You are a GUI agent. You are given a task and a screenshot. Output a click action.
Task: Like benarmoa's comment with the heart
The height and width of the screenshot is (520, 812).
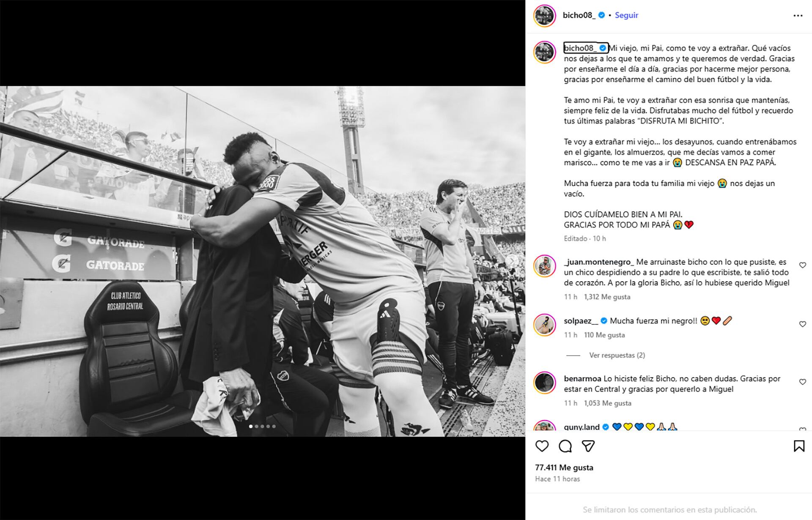click(803, 382)
